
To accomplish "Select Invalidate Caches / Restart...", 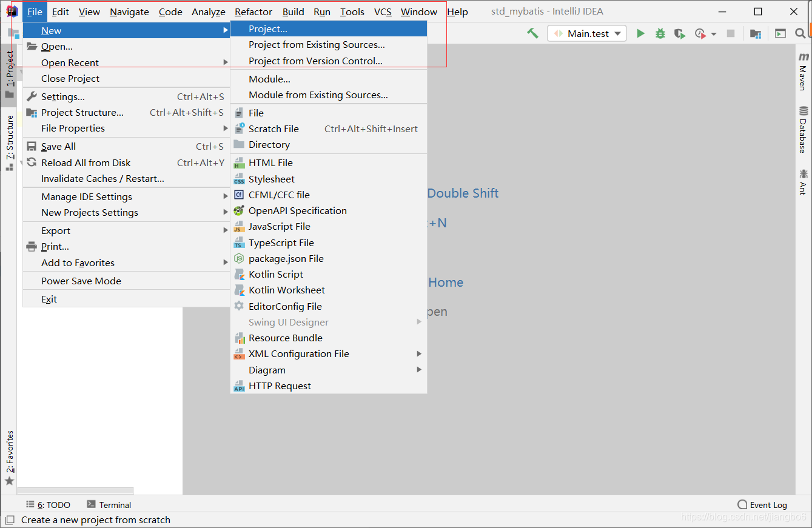I will [126, 178].
